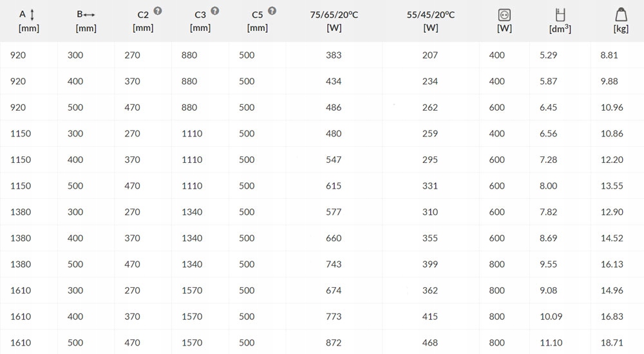
Task: Select the row with weight 9.88
Action: click(322, 81)
